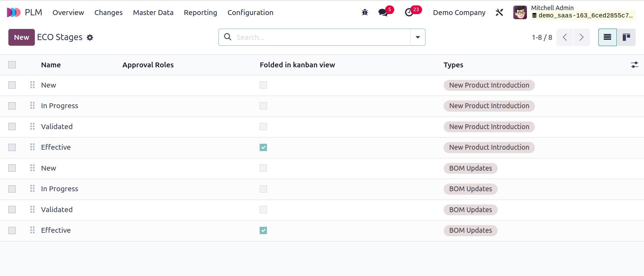Go to next page of records
This screenshot has height=276, width=644.
(x=581, y=37)
